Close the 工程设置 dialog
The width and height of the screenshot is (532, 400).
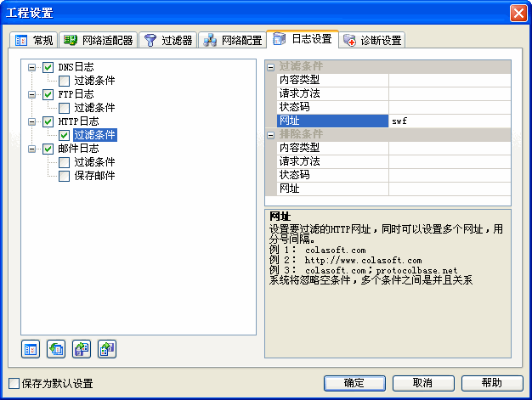click(518, 13)
